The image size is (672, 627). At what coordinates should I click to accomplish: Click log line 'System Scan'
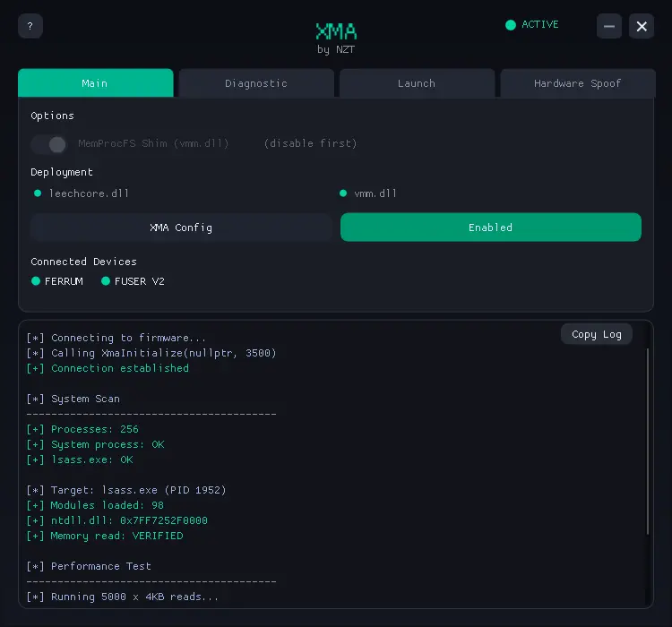click(73, 399)
